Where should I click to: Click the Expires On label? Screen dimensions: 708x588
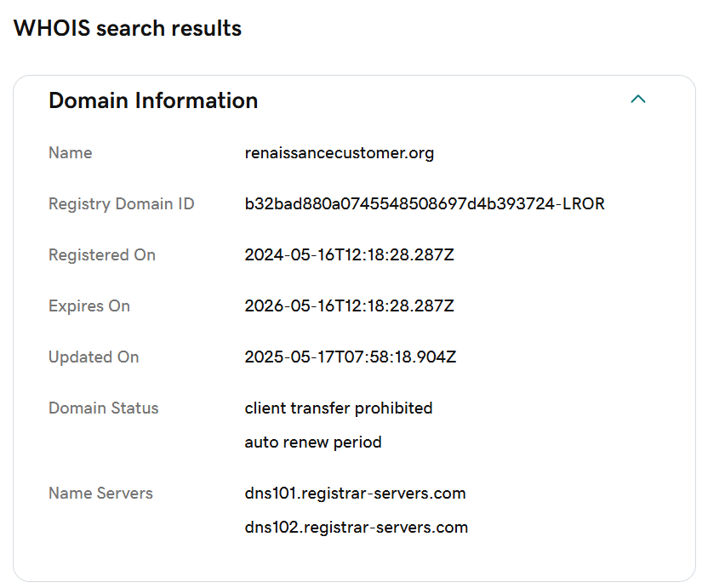pos(89,306)
